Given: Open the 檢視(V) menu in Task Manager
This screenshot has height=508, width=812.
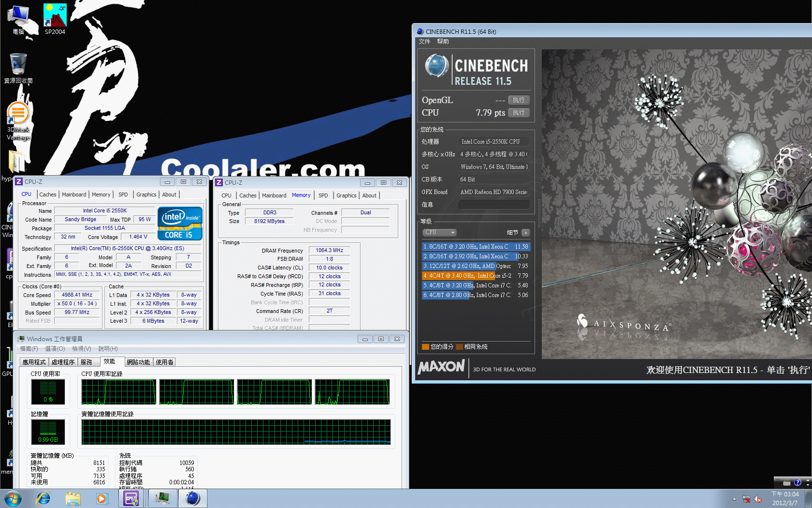Looking at the screenshot, I should click(81, 349).
